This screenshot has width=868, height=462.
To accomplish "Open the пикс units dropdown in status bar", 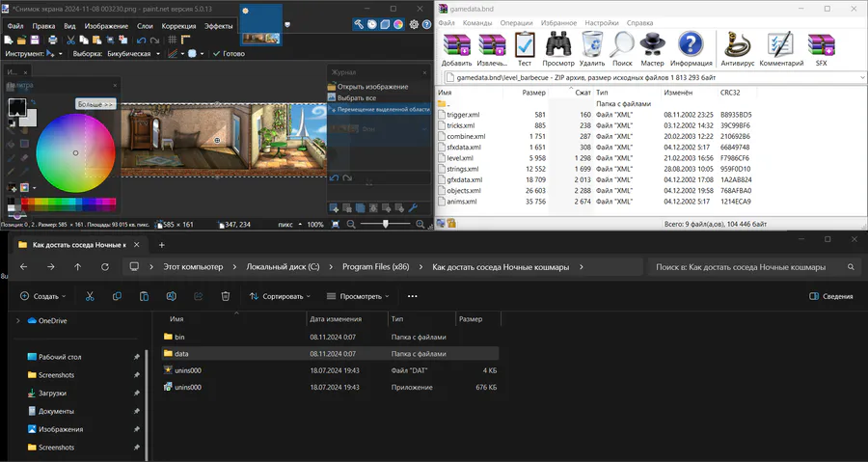I will point(289,224).
